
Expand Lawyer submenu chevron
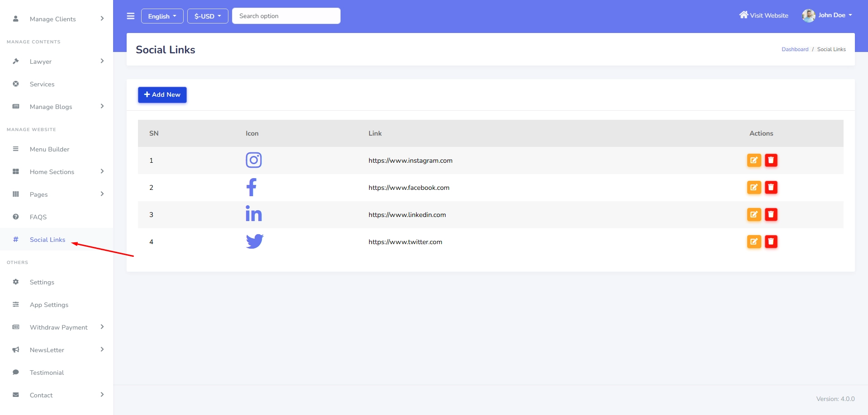(102, 61)
